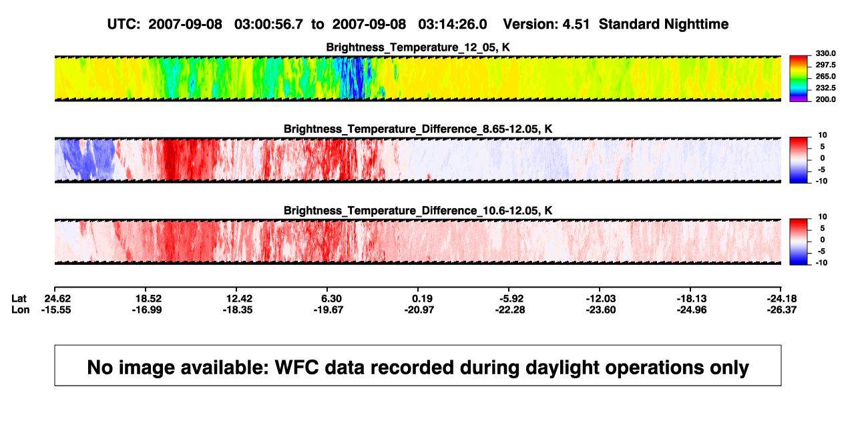Click the latitude value -24.18
The image size is (868, 445).
click(x=782, y=298)
